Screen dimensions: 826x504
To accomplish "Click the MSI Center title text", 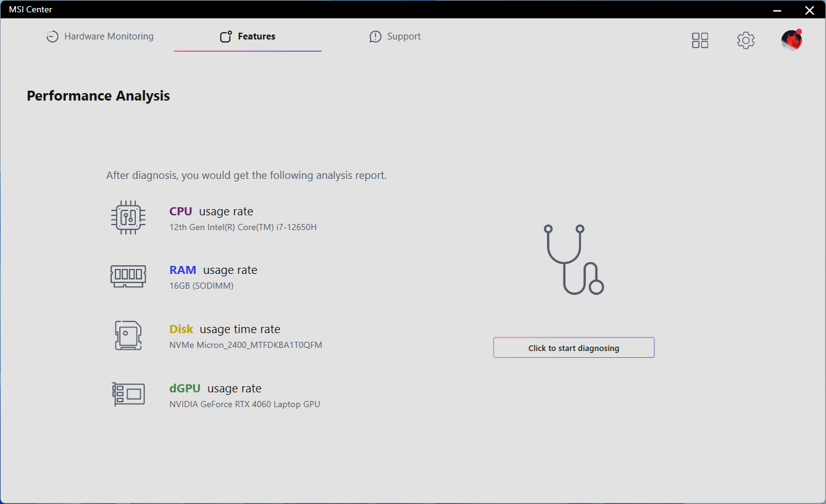I will (x=30, y=9).
